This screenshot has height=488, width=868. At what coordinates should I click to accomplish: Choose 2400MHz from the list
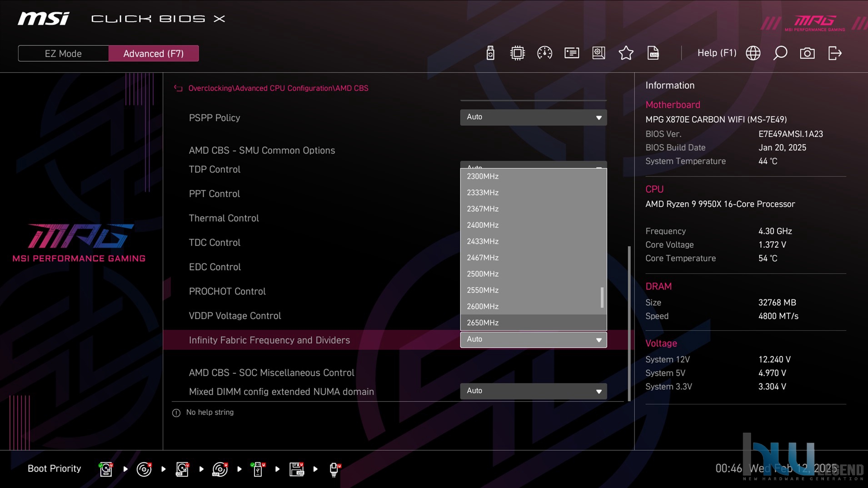(x=533, y=225)
